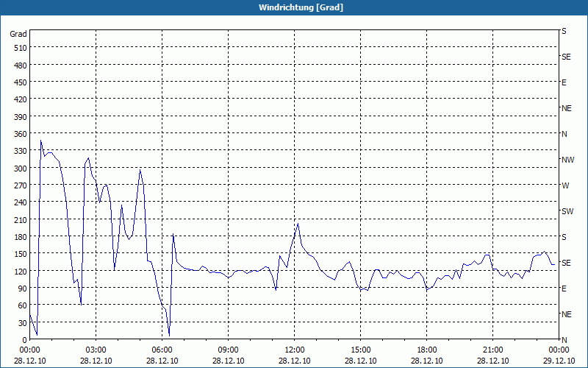Select the W compass direction label

(x=565, y=185)
